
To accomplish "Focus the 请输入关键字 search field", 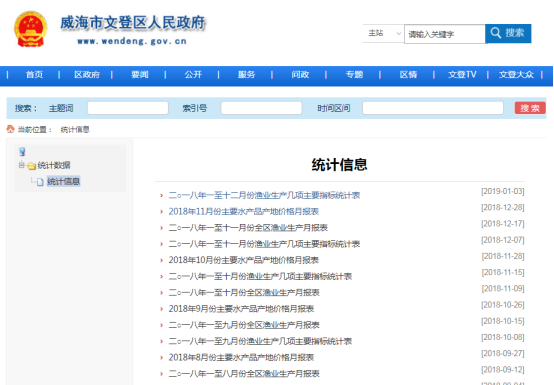I will (445, 34).
